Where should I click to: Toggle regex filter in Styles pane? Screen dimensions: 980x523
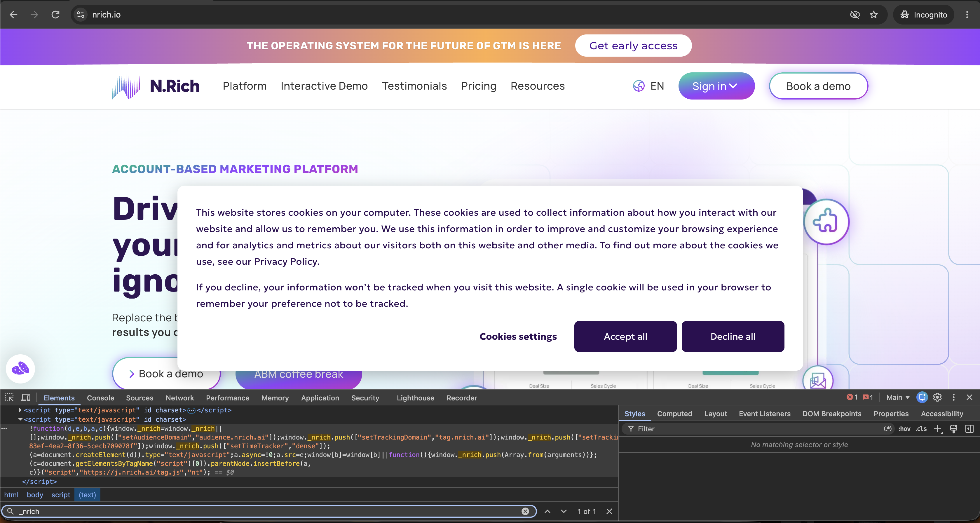click(x=887, y=429)
